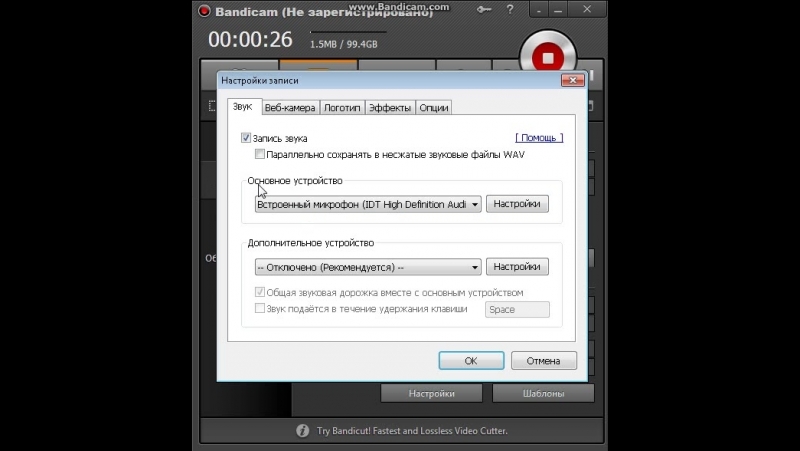Toggle Звук подаётся в течение удержания клавиши
The width and height of the screenshot is (800, 451).
click(260, 308)
